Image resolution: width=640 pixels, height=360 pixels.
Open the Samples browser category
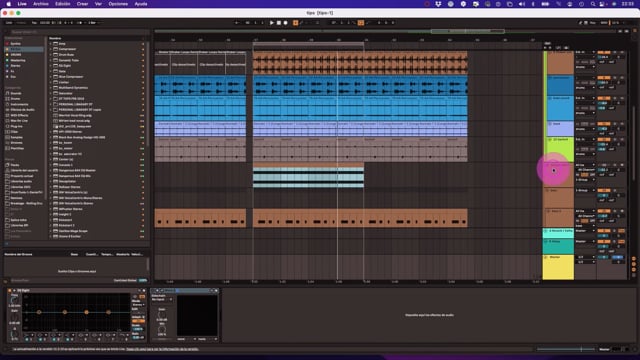(17, 138)
